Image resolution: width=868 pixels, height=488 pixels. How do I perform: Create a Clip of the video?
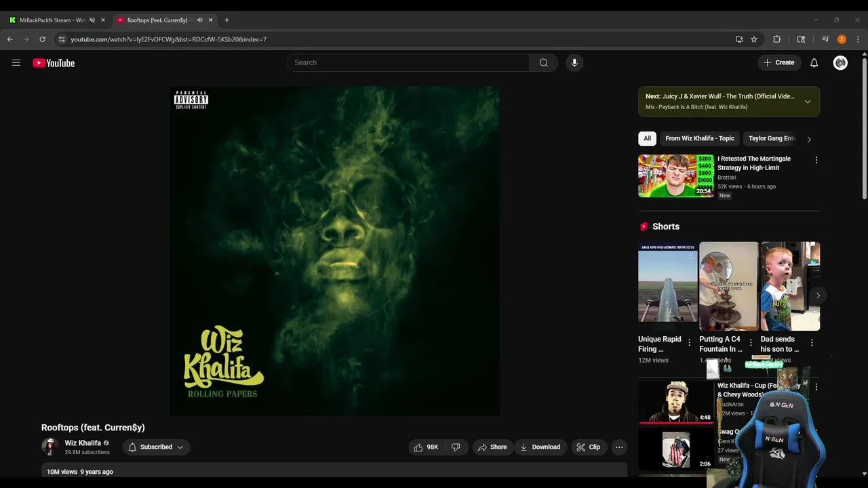click(589, 447)
